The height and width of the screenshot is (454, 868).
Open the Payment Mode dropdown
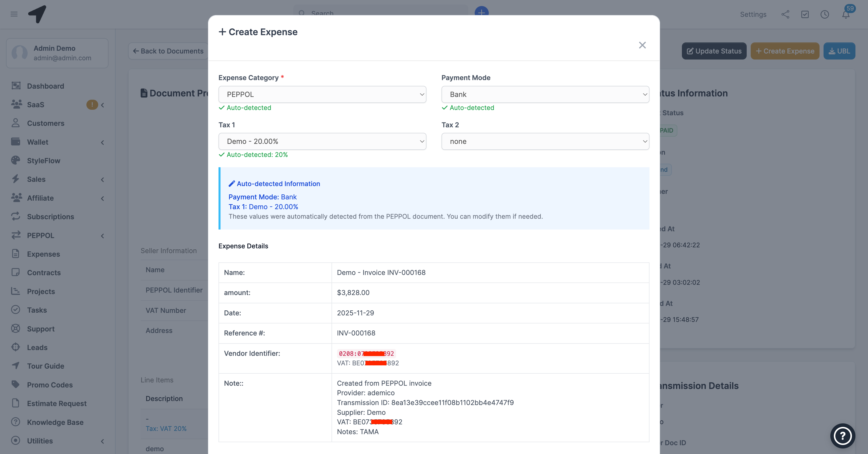(545, 94)
